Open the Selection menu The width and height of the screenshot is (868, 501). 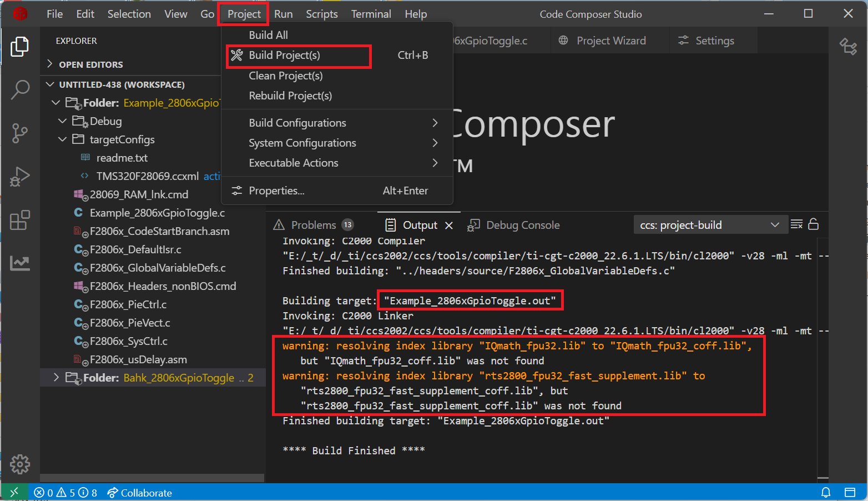pos(129,14)
